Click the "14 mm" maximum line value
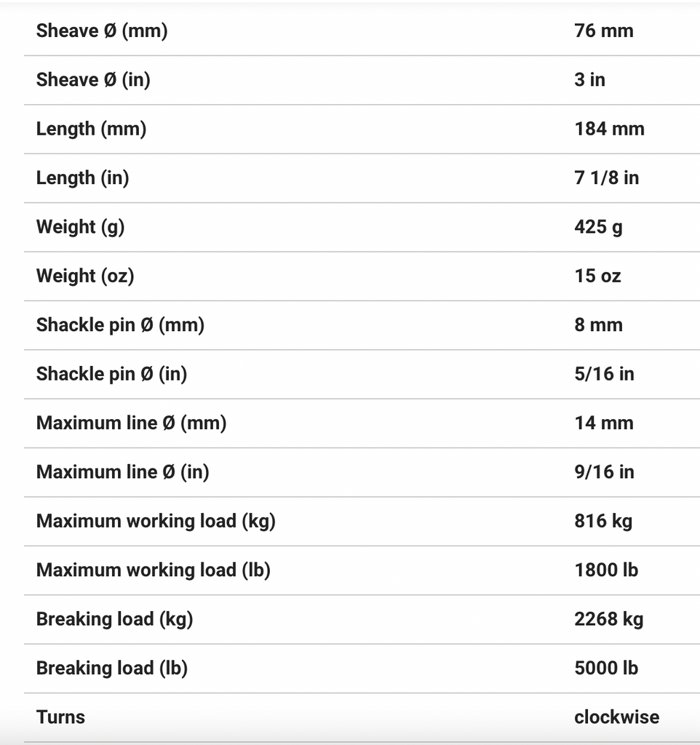700x745 pixels. pos(603,423)
